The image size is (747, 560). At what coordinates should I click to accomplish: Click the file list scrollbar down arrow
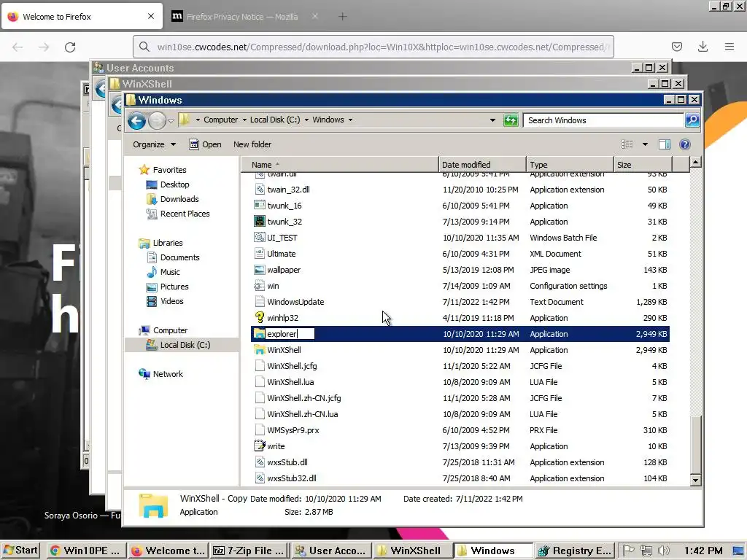point(695,480)
